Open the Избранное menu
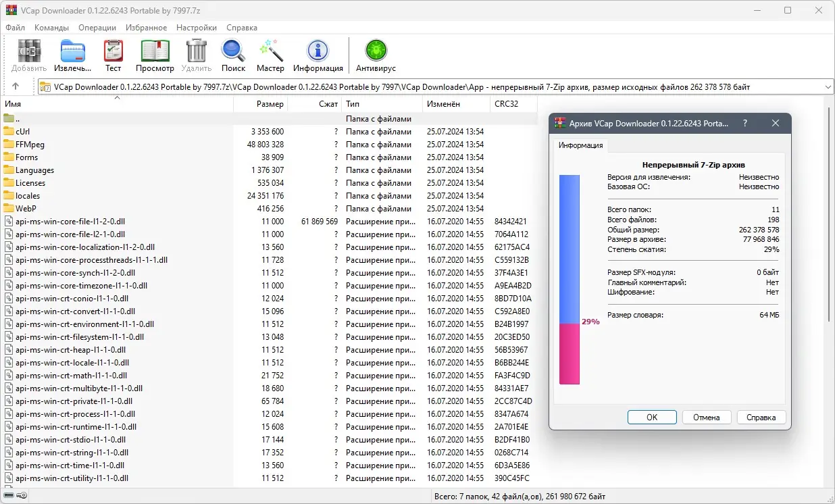This screenshot has width=835, height=504. 146,28
